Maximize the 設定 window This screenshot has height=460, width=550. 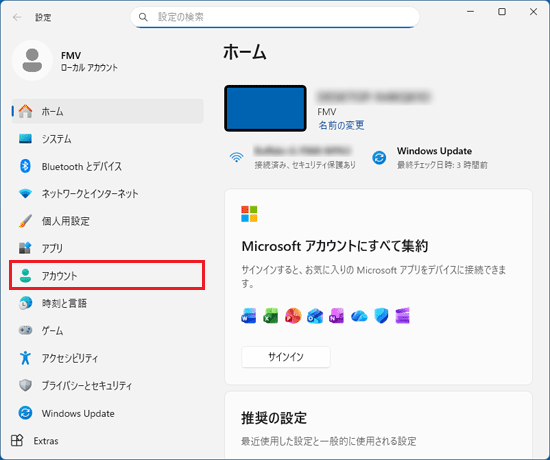coord(502,12)
